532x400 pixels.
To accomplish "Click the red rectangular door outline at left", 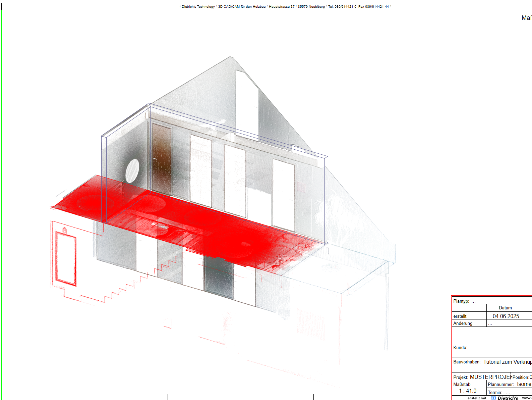I will pyautogui.click(x=66, y=259).
